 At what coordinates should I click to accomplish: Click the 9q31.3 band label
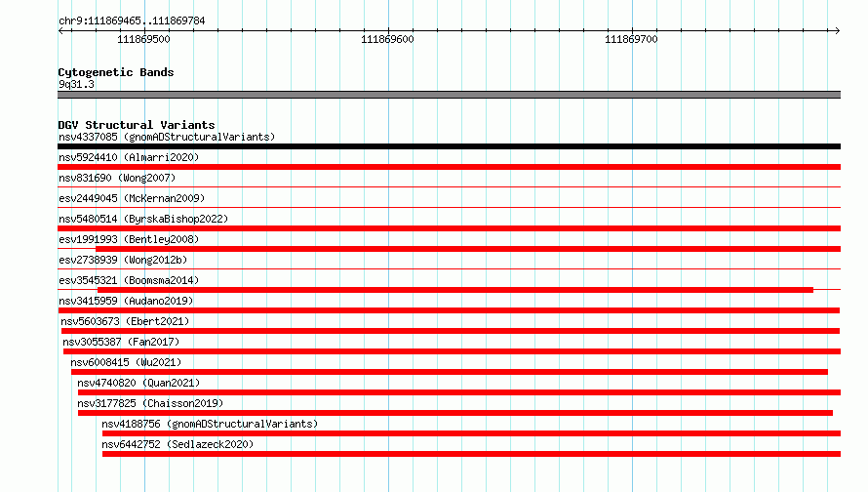[x=76, y=84]
